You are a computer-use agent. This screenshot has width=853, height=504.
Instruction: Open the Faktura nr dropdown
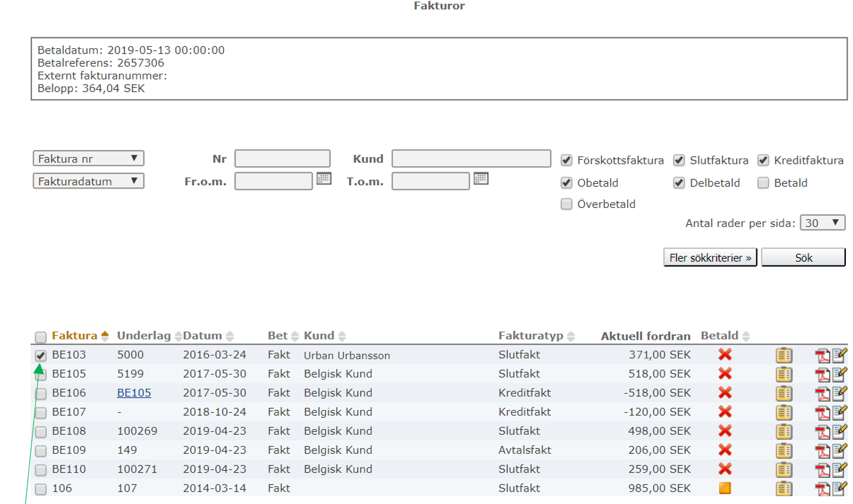click(x=88, y=158)
